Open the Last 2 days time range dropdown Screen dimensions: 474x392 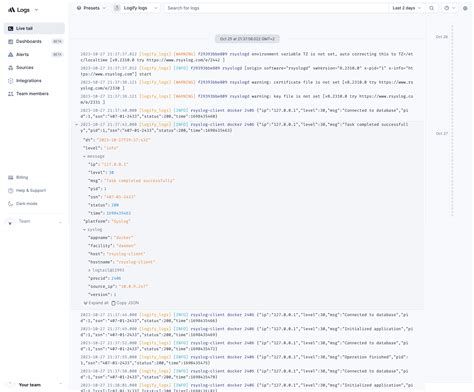[406, 8]
